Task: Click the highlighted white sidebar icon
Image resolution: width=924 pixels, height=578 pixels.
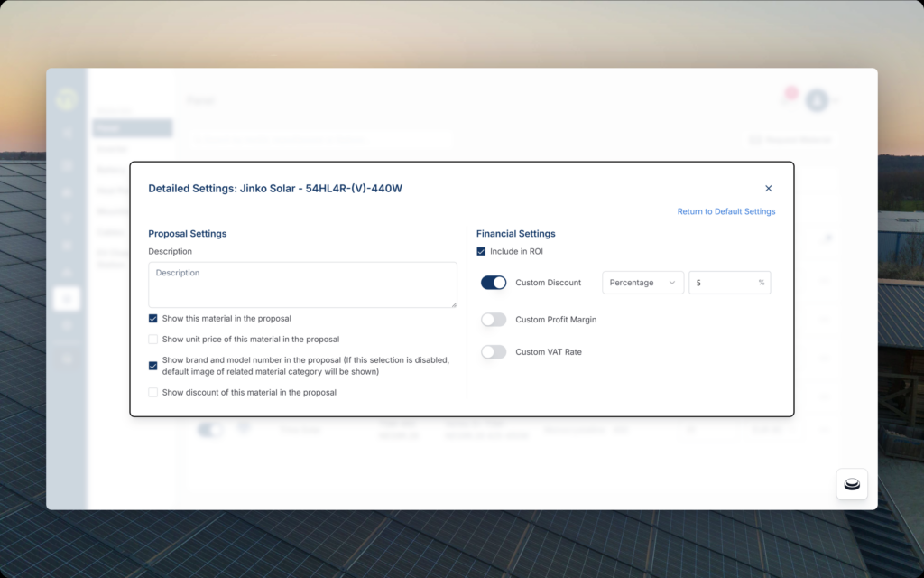Action: point(67,299)
